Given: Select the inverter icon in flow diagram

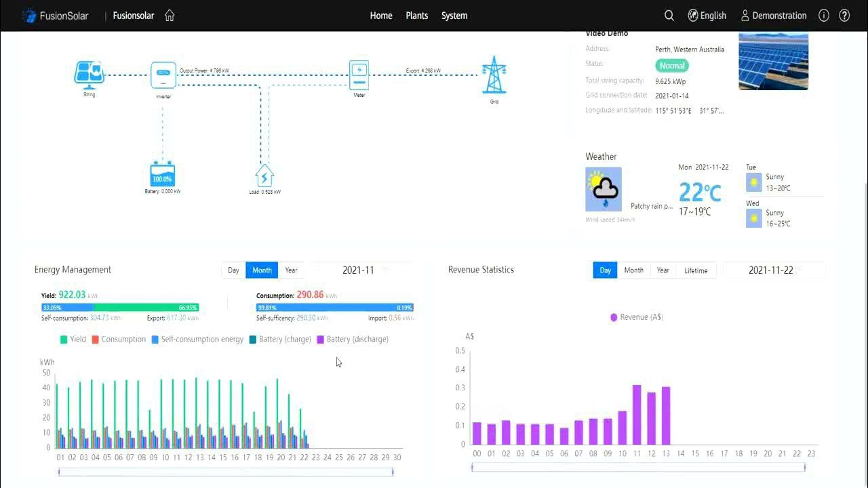Looking at the screenshot, I should point(163,75).
